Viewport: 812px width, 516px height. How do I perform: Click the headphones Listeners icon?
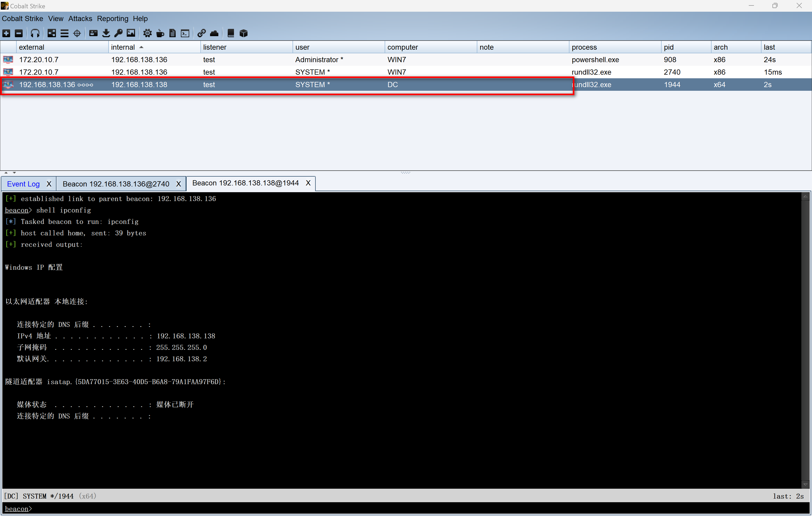click(35, 33)
